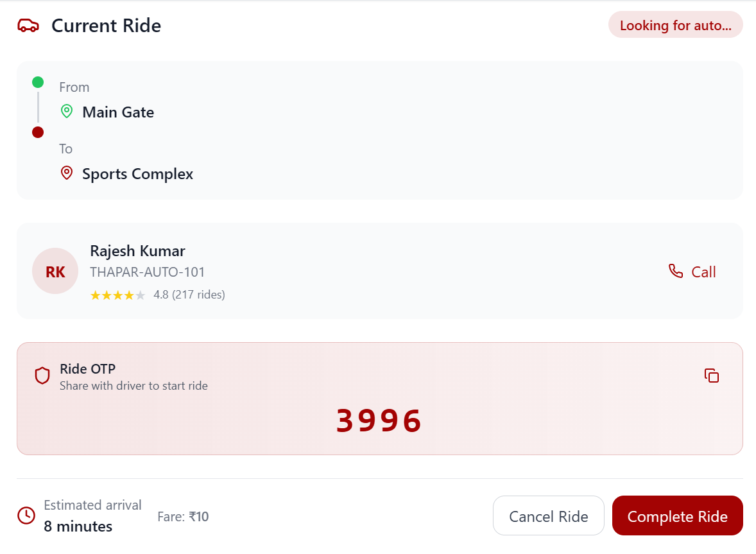Image resolution: width=756 pixels, height=554 pixels.
Task: Click green location pin beside Main Gate
Action: pos(67,112)
